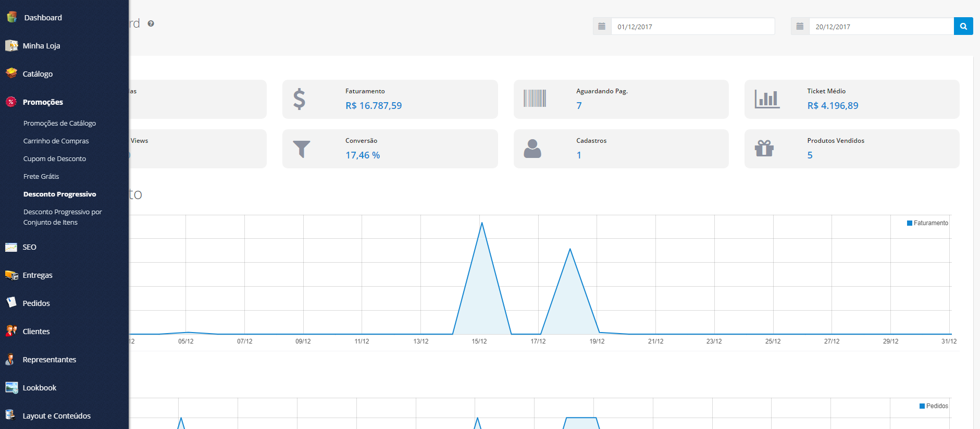Select Desconto Progressivo submenu item

(59, 194)
